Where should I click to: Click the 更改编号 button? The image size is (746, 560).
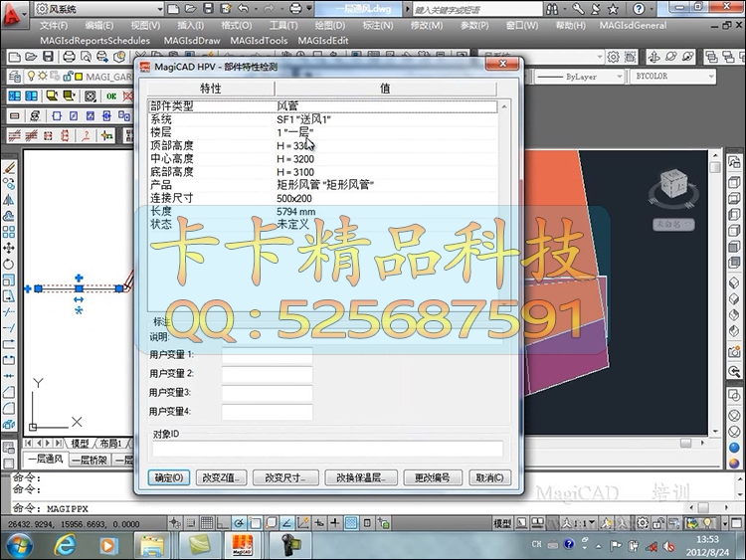(432, 477)
